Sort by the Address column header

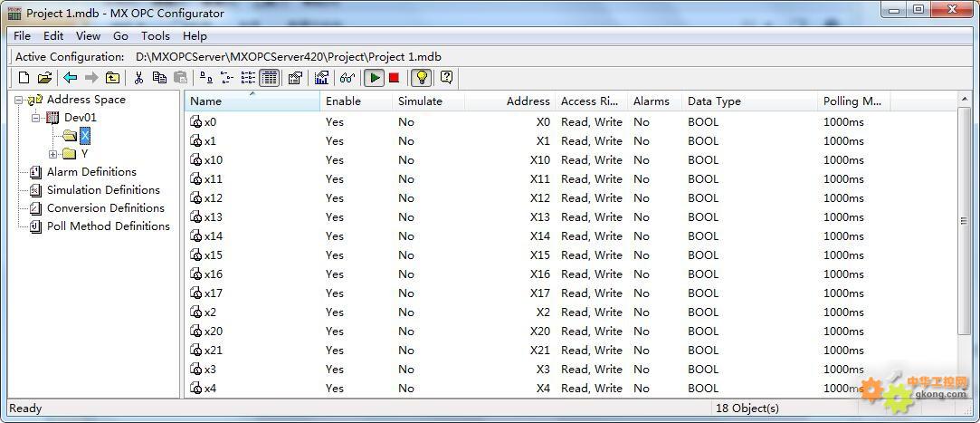point(527,101)
